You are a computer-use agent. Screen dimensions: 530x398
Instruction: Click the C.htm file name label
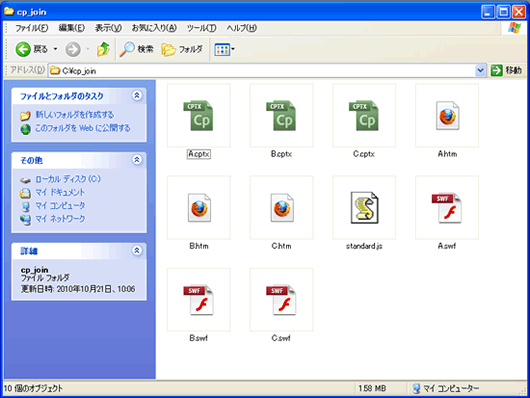281,246
